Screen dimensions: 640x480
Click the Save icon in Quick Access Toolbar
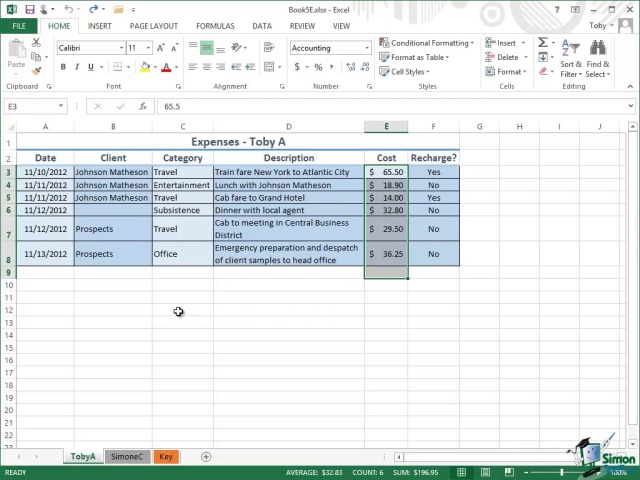[x=30, y=9]
